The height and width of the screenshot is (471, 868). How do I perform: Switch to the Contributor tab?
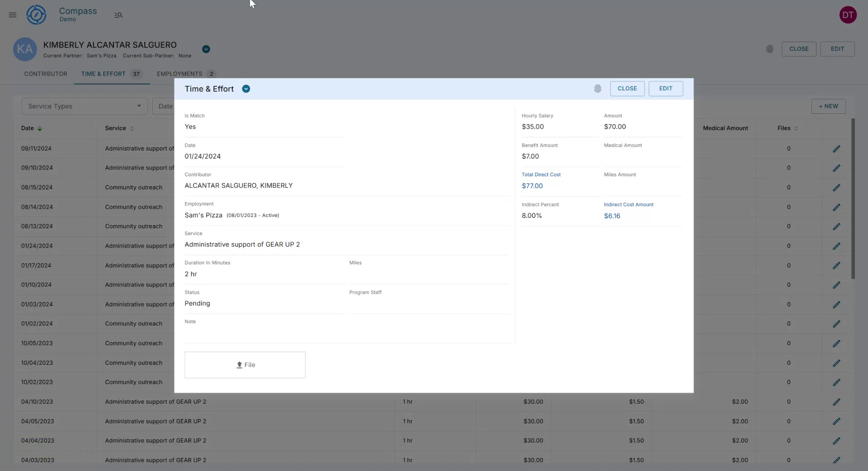(46, 74)
